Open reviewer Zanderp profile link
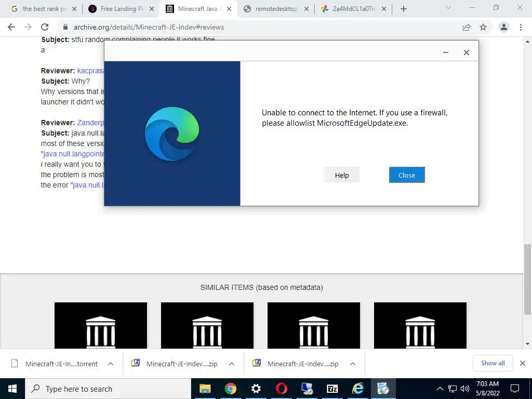Image resolution: width=532 pixels, height=399 pixels. (x=90, y=123)
